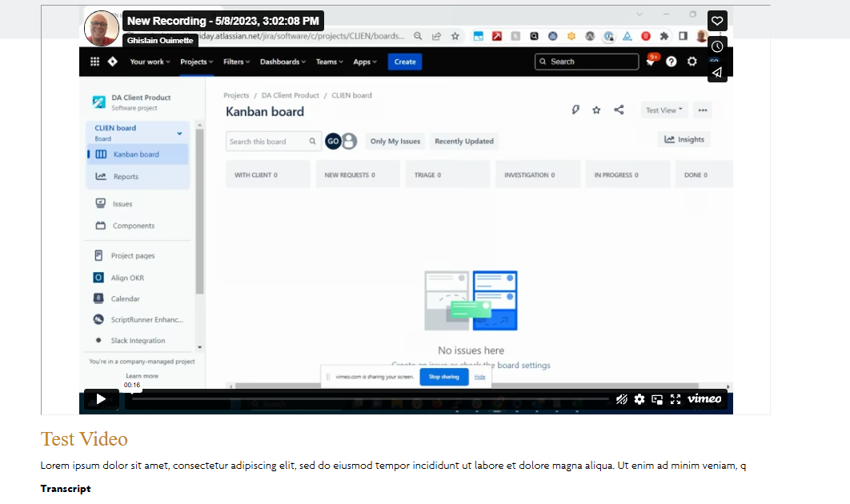Open Vimeo playback settings gear
The image size is (850, 504).
(640, 399)
